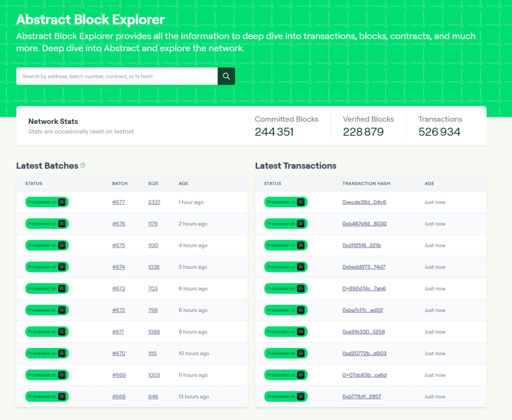Click status icon for transaction 0xb467e92...8030
The height and width of the screenshot is (420, 512).
pos(301,224)
